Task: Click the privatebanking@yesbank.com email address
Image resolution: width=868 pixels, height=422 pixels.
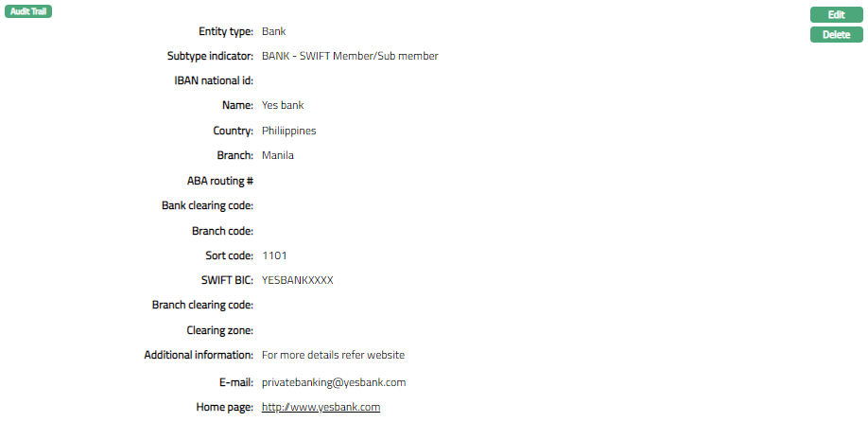Action: pos(334,382)
